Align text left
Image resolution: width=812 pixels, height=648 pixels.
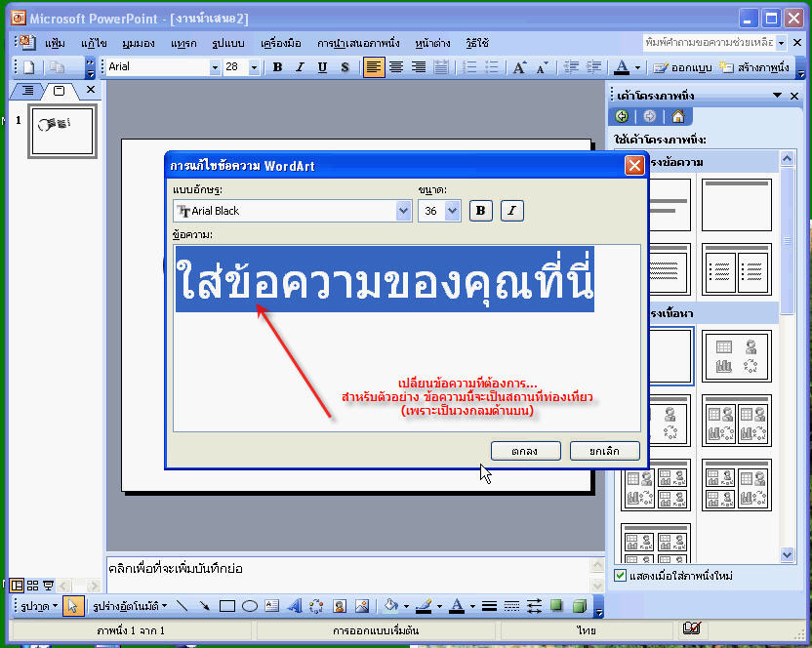pyautogui.click(x=374, y=67)
